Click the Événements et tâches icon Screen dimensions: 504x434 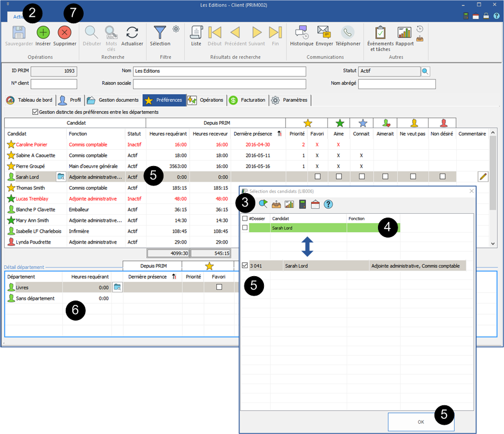click(x=380, y=33)
